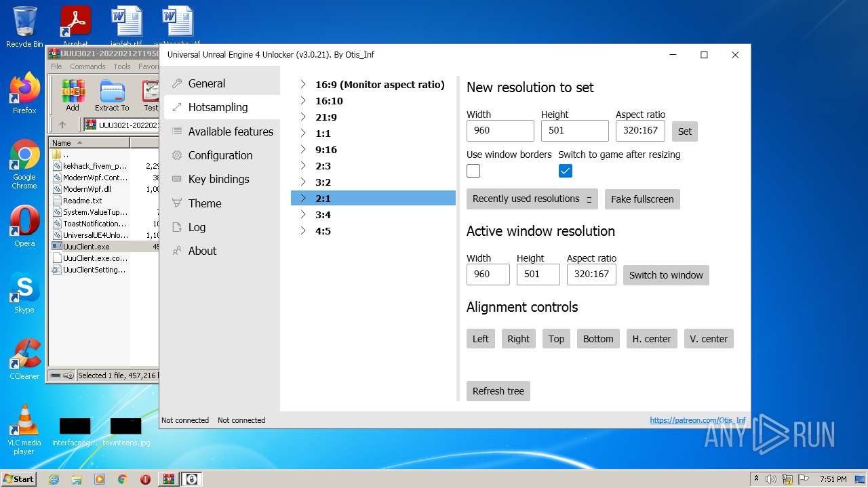Expand the 21:9 aspect ratio node
868x488 pixels.
pos(303,117)
